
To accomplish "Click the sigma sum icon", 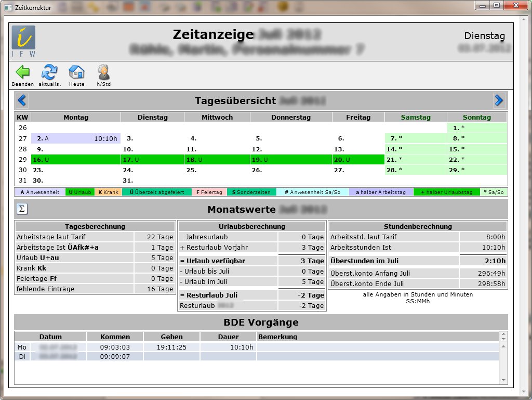I will click(x=22, y=209).
